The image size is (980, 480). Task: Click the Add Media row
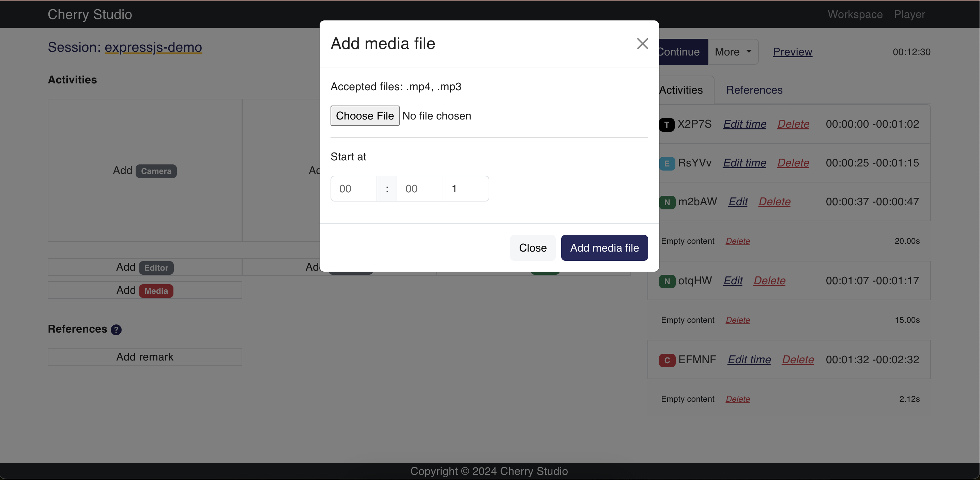click(145, 290)
